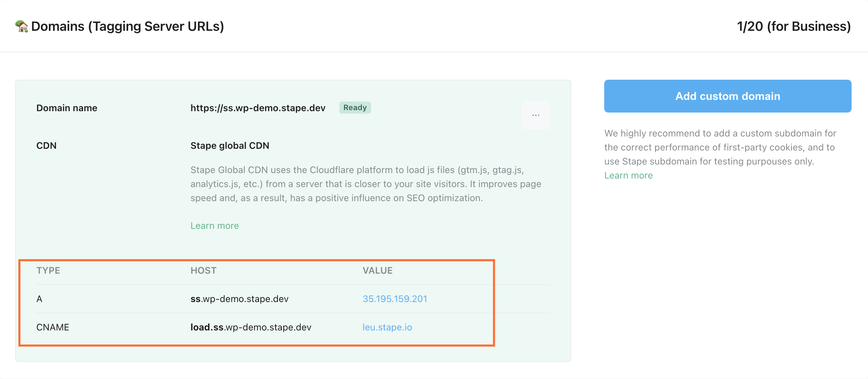
Task: Click the house emoji next to Domains heading
Action: coord(21,26)
